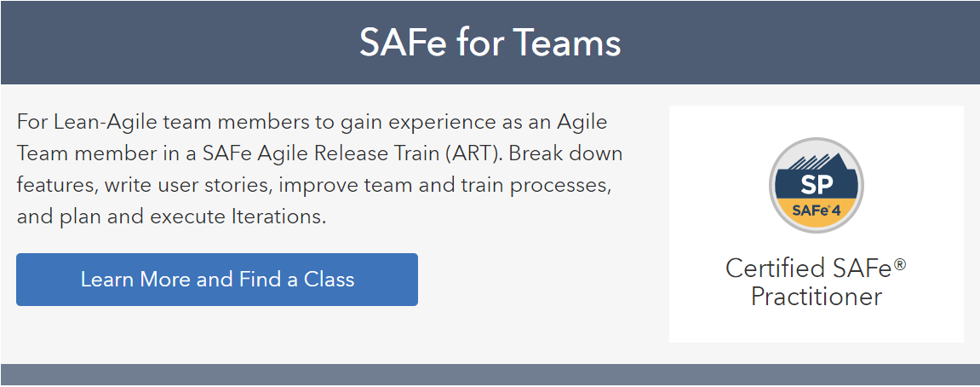
Task: Click the yellow SAFe 4 band on badge
Action: [817, 212]
